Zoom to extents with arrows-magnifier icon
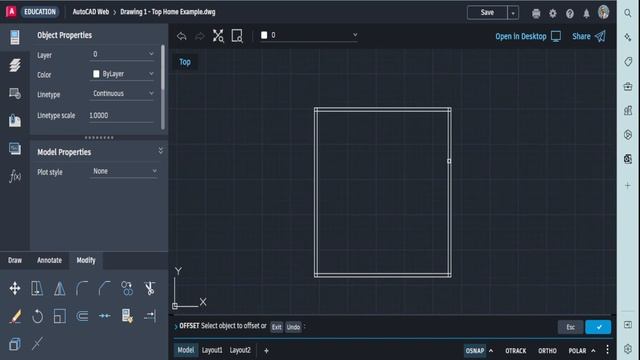The width and height of the screenshot is (640, 360). coord(218,36)
